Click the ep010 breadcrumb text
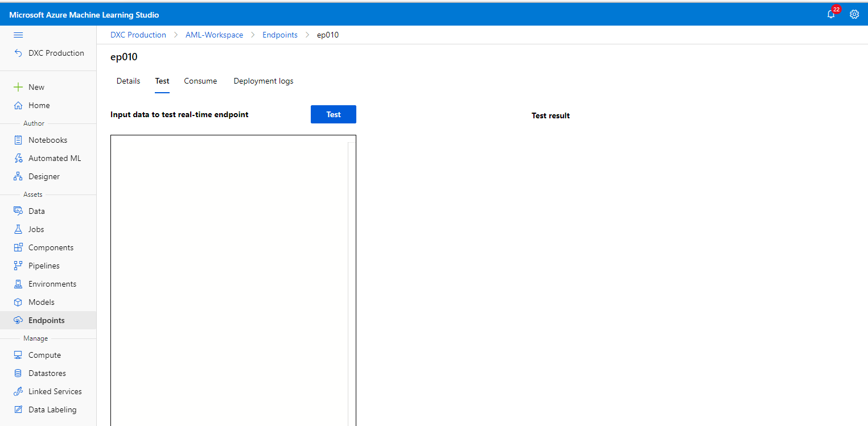Image resolution: width=868 pixels, height=426 pixels. point(328,35)
